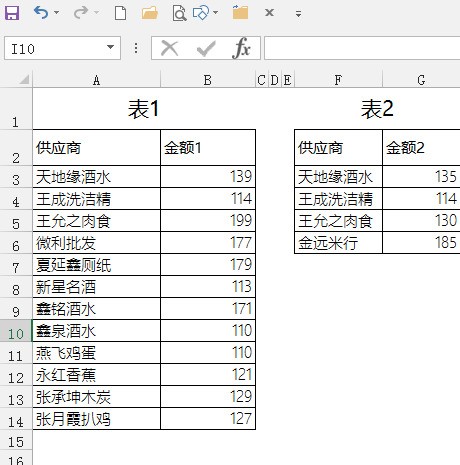
Task: Select the 夏延鑫厕纸 cell
Action: click(96, 265)
